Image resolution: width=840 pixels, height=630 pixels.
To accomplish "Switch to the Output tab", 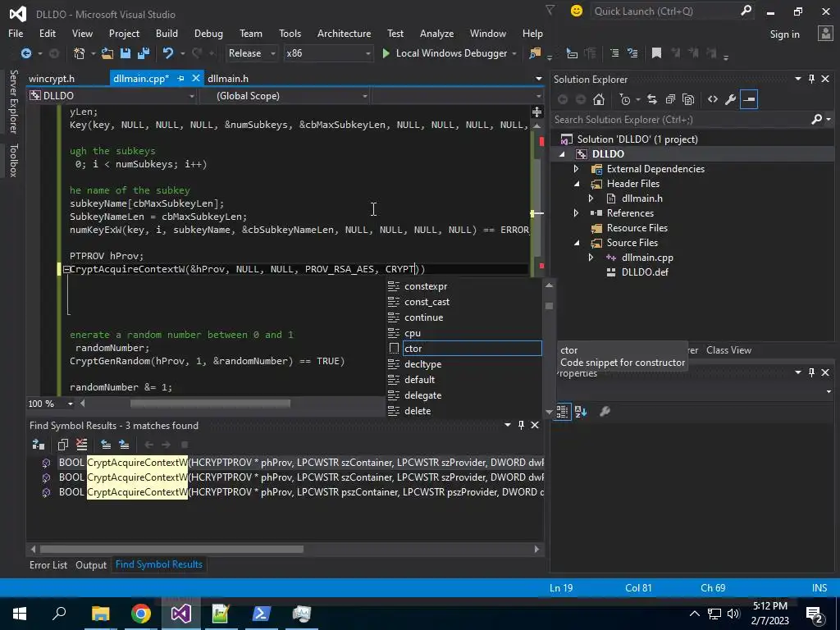I will tap(91, 564).
